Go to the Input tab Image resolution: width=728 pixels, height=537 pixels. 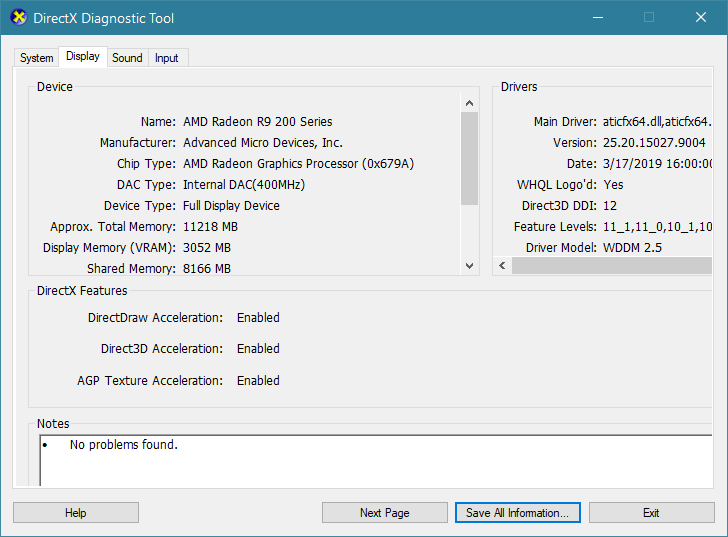click(167, 58)
